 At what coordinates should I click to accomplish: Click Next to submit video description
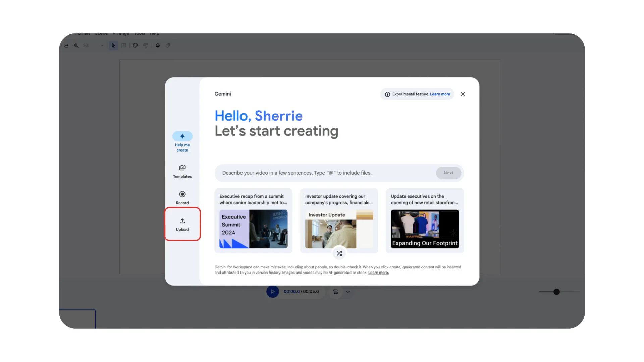coord(448,173)
